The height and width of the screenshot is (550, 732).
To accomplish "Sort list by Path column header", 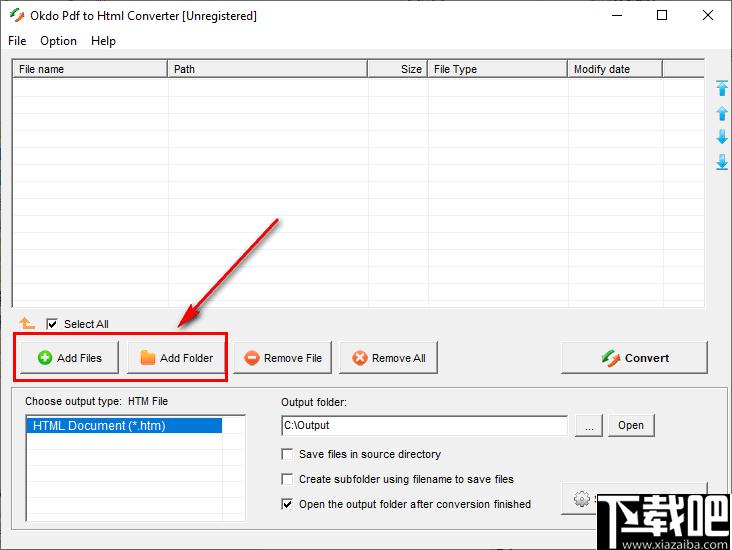I will (267, 69).
